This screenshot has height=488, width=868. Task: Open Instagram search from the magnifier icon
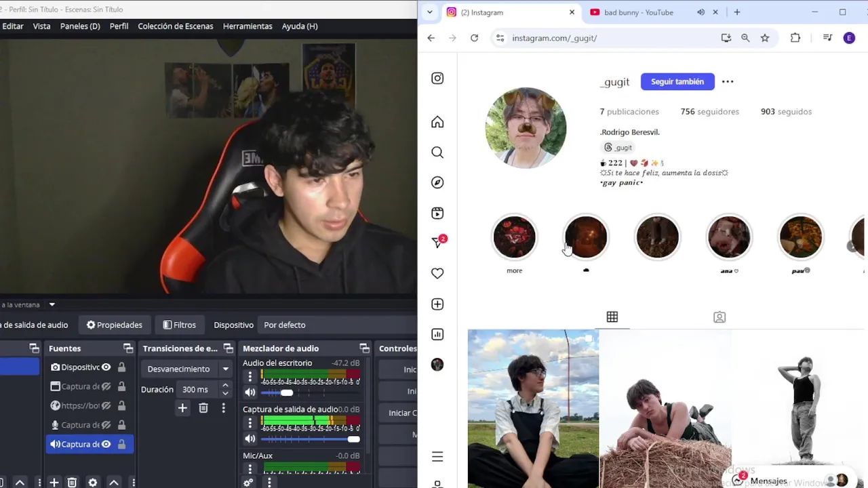437,152
